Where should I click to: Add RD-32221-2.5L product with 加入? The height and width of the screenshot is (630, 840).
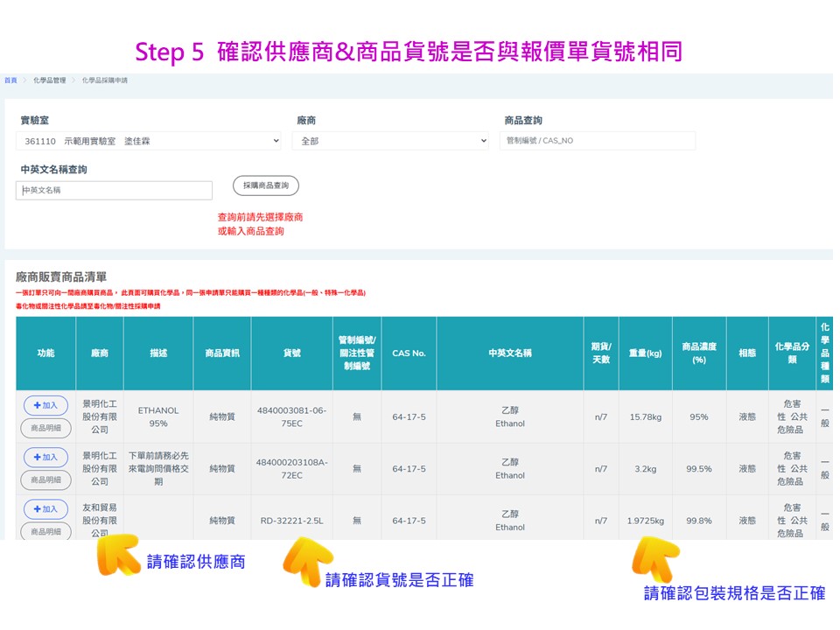pos(45,509)
